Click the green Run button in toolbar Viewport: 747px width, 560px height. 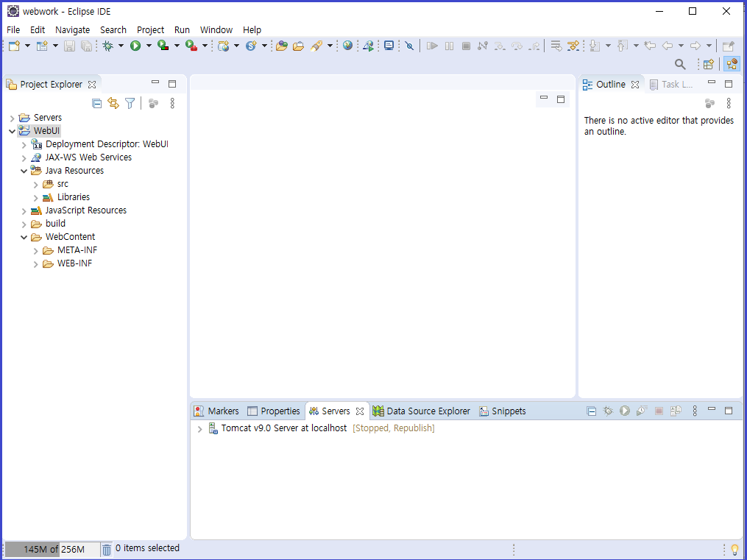[x=135, y=46]
